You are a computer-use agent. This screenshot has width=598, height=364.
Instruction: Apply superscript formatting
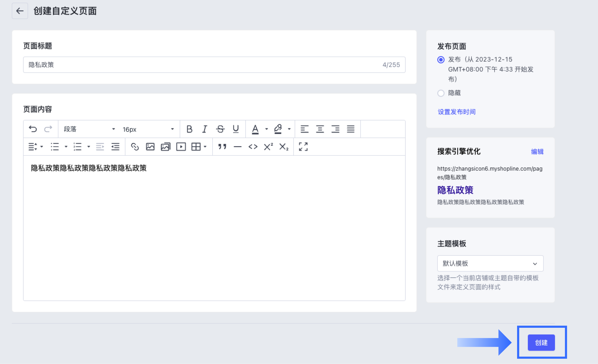pyautogui.click(x=268, y=147)
